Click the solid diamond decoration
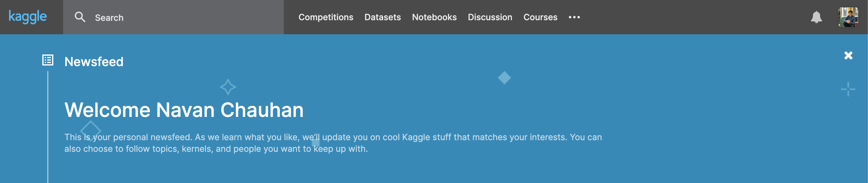This screenshot has height=183, width=868. 504,78
